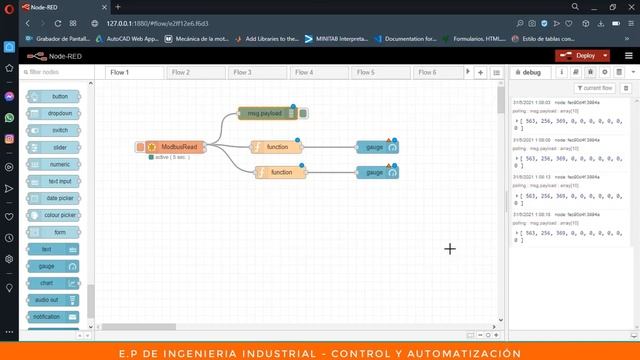The height and width of the screenshot is (360, 640).
Task: Open the Messenger sidebar icon
Action: click(9, 96)
